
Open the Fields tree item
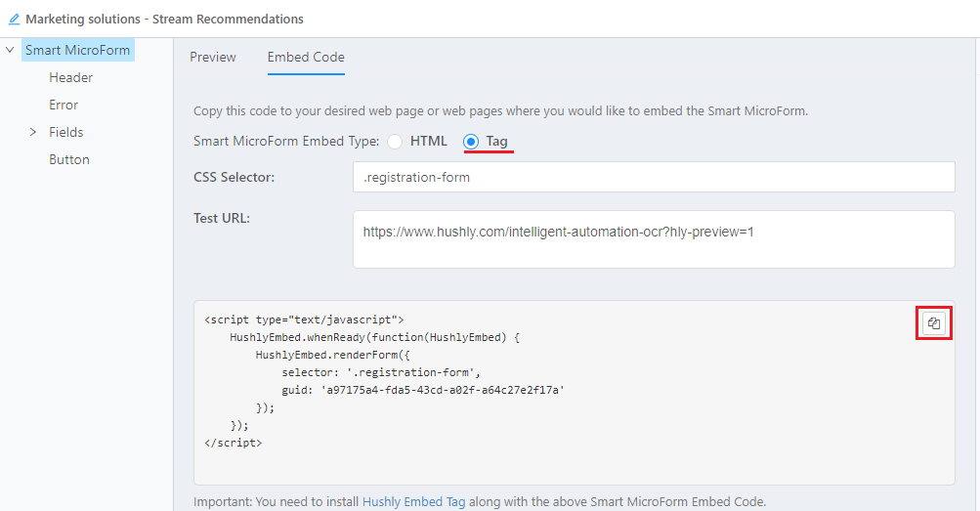point(65,133)
